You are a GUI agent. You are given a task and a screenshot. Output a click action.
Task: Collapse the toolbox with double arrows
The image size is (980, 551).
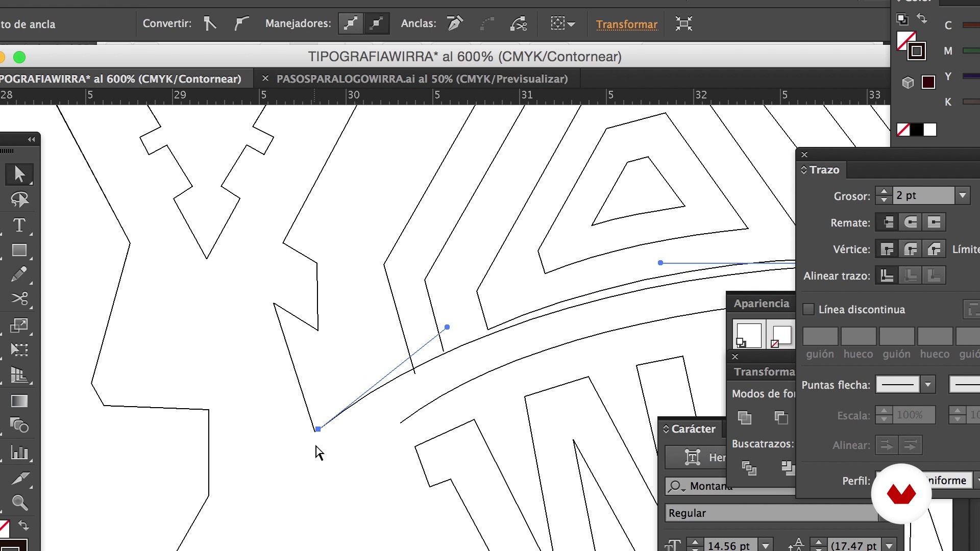(32, 139)
